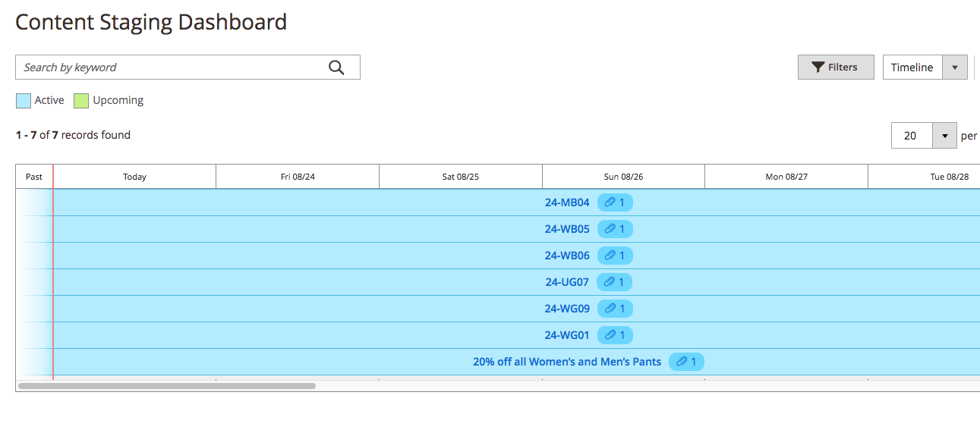Click the attachment badge next to 24-WB06
980x430 pixels.
click(615, 256)
